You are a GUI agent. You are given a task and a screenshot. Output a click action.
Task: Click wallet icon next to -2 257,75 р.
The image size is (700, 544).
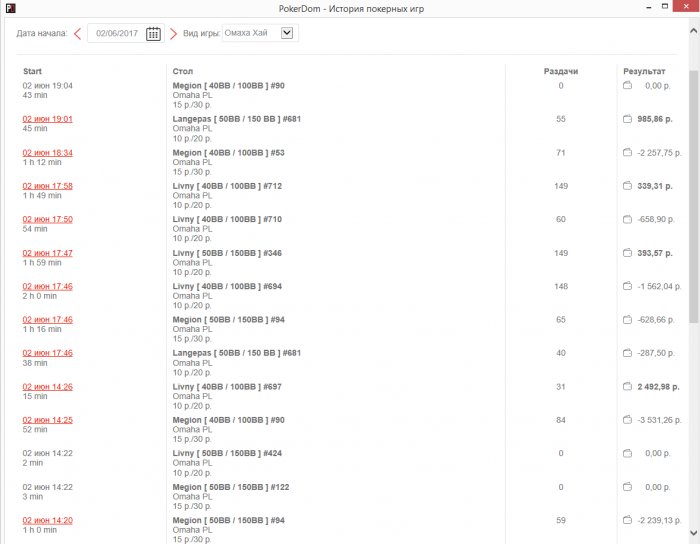coord(627,152)
